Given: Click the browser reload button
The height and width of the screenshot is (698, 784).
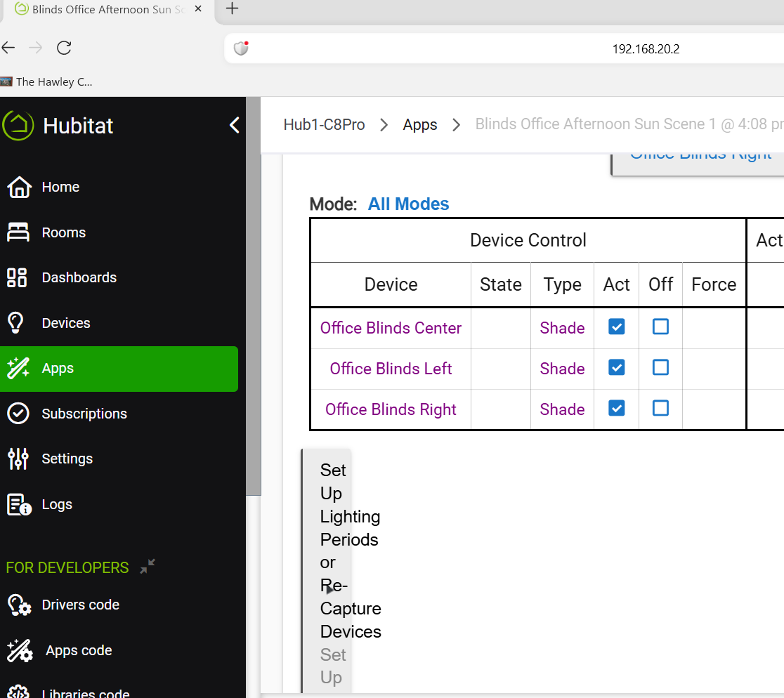Looking at the screenshot, I should tap(64, 48).
